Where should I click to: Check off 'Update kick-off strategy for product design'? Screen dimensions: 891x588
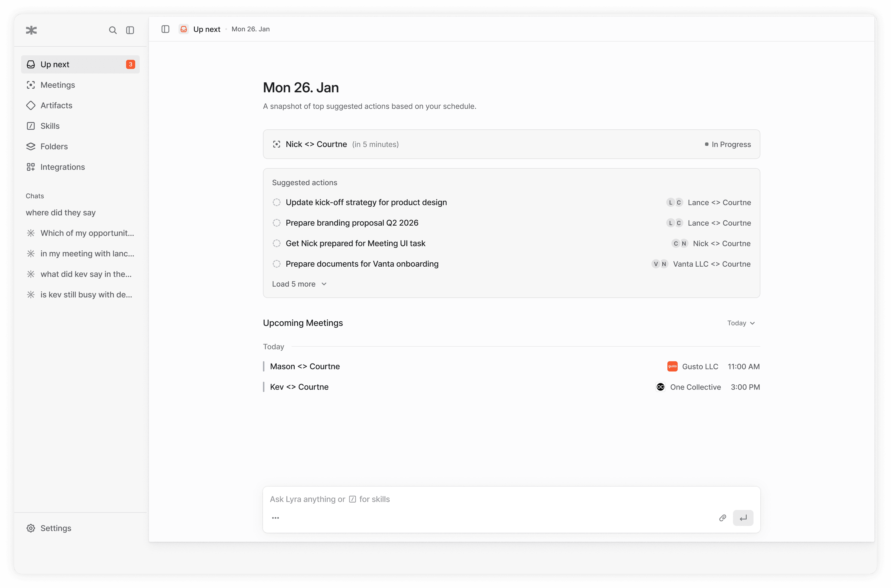pyautogui.click(x=277, y=202)
